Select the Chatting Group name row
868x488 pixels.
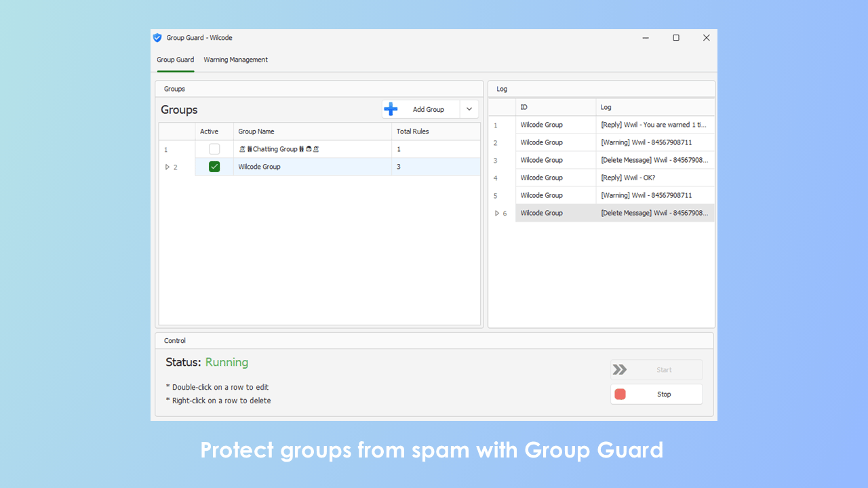(x=312, y=149)
